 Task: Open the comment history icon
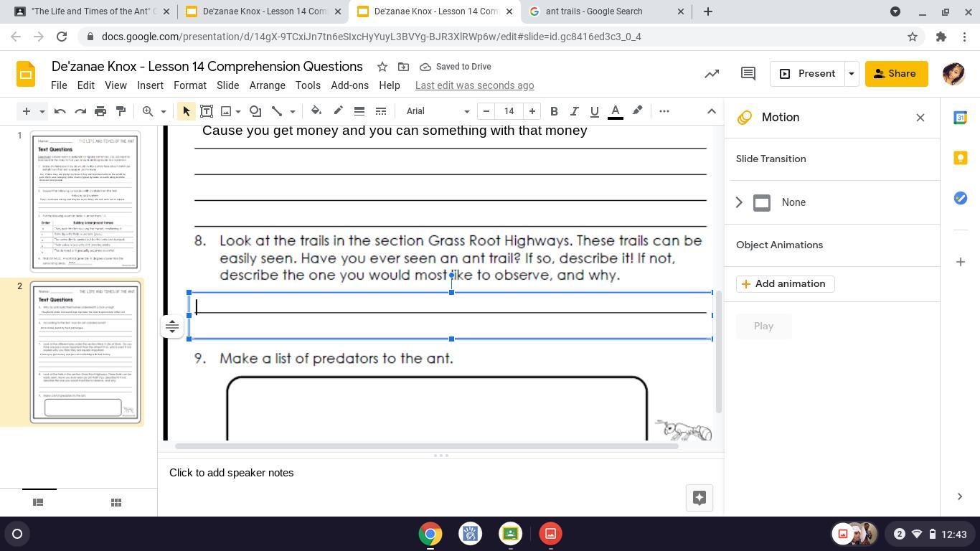[748, 74]
